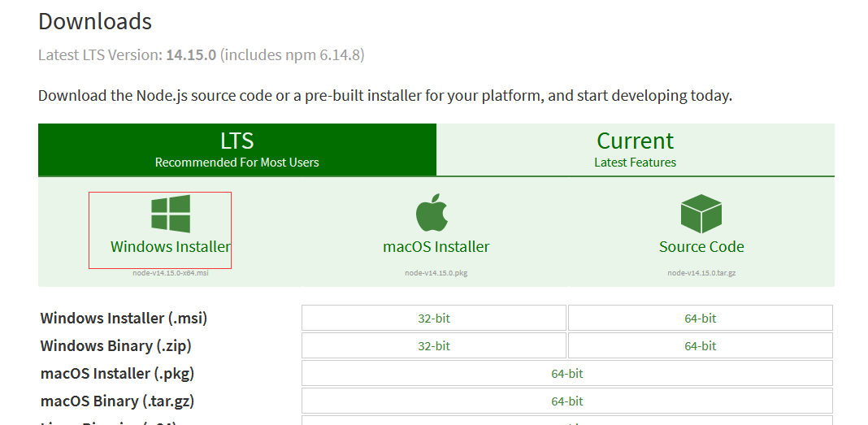Download 32-bit Windows Installer (.msi)
This screenshot has height=425, width=868.
434,319
